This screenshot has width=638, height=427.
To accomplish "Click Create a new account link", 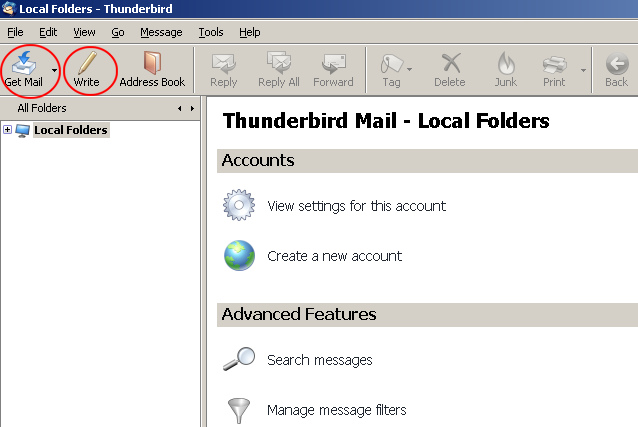I will point(334,256).
